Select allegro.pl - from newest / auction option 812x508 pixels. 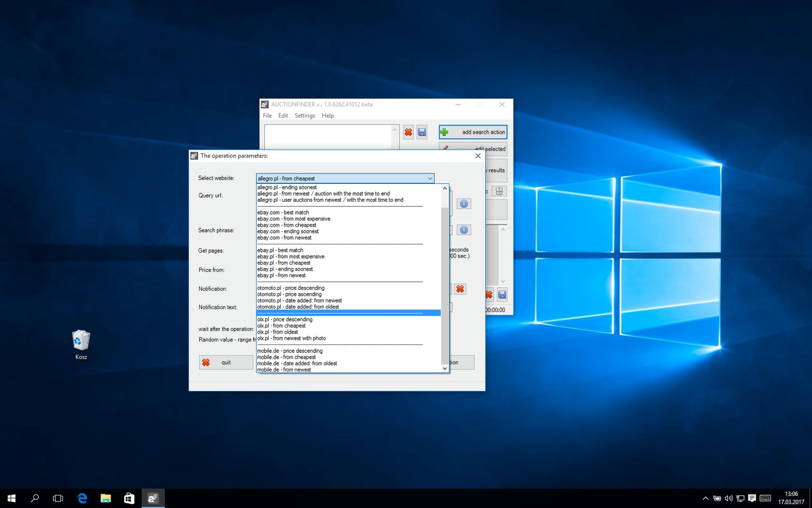(x=348, y=194)
